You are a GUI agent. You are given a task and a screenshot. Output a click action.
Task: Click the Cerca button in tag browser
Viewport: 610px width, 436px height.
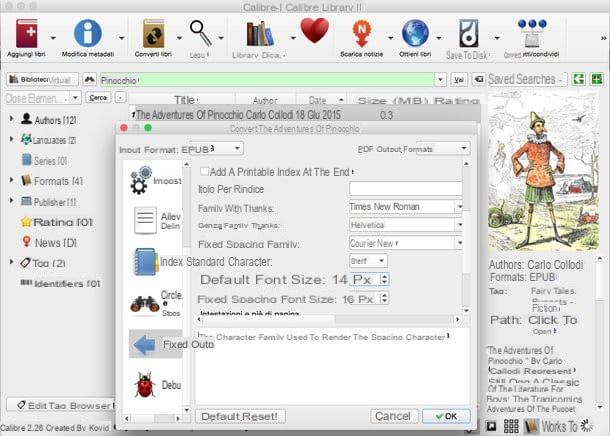pyautogui.click(x=98, y=98)
